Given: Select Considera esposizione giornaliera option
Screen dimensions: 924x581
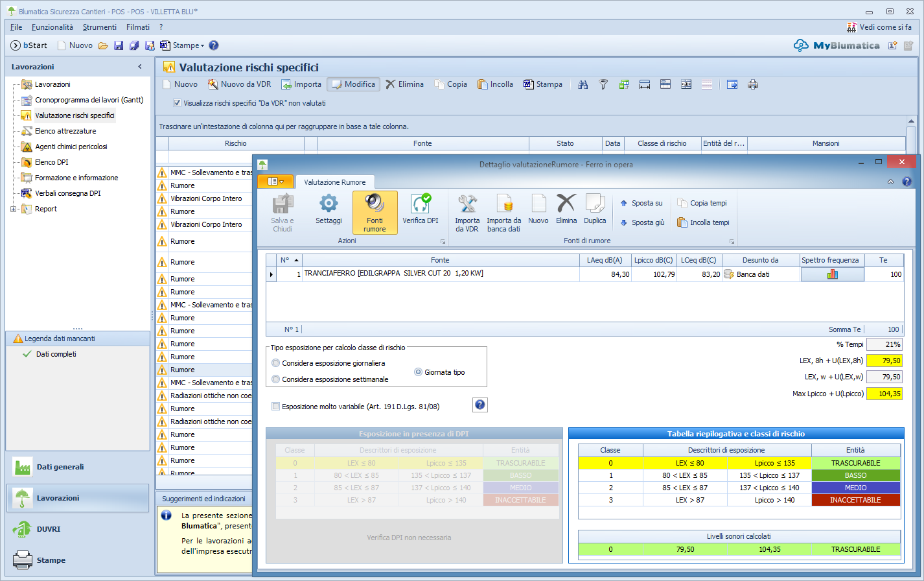Looking at the screenshot, I should pyautogui.click(x=276, y=363).
